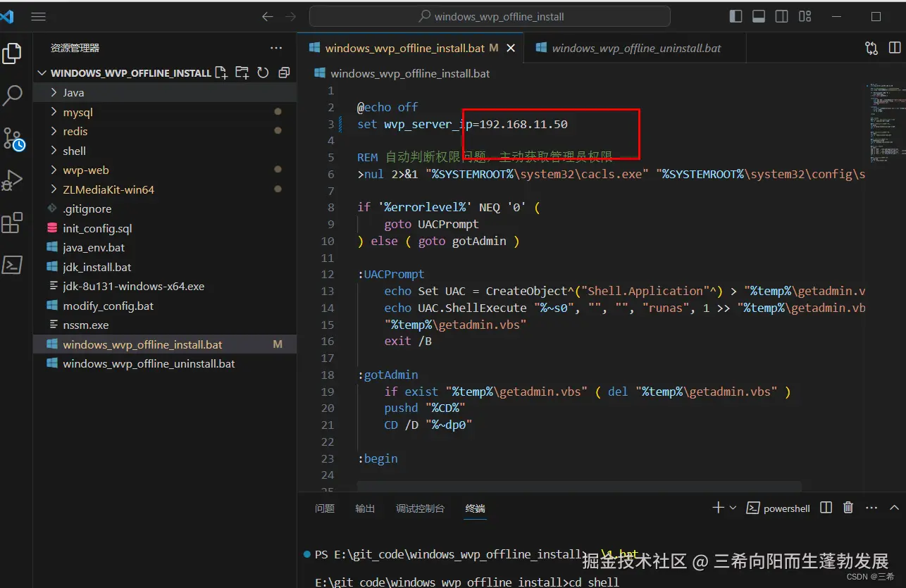Split the terminal panel

(x=826, y=508)
